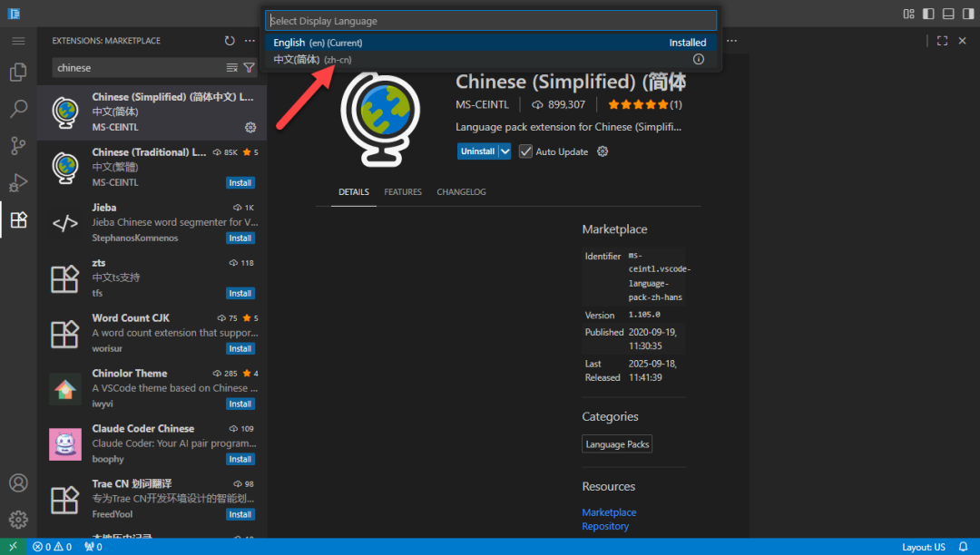The image size is (980, 555).
Task: Toggle full screen editor icon
Action: tap(943, 41)
